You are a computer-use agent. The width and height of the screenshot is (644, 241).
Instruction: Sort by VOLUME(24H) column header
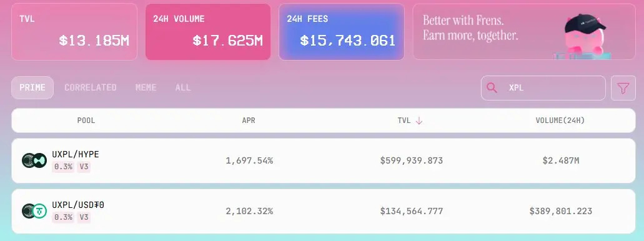tap(560, 120)
